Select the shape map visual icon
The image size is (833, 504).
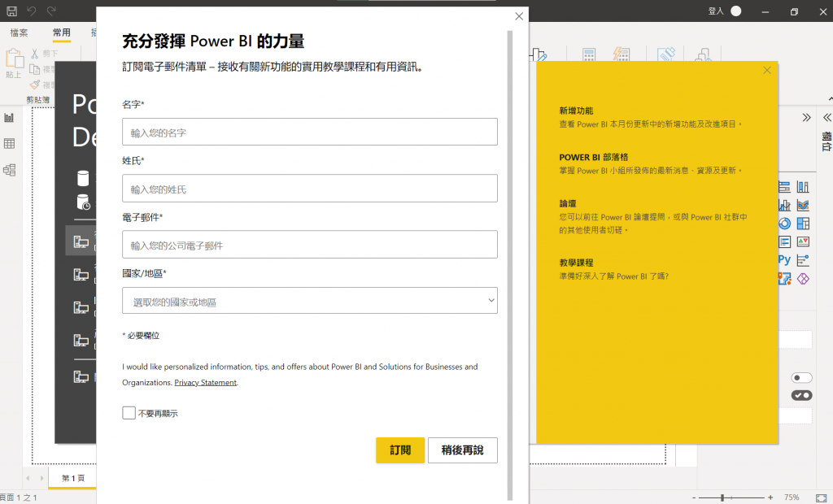pyautogui.click(x=784, y=278)
